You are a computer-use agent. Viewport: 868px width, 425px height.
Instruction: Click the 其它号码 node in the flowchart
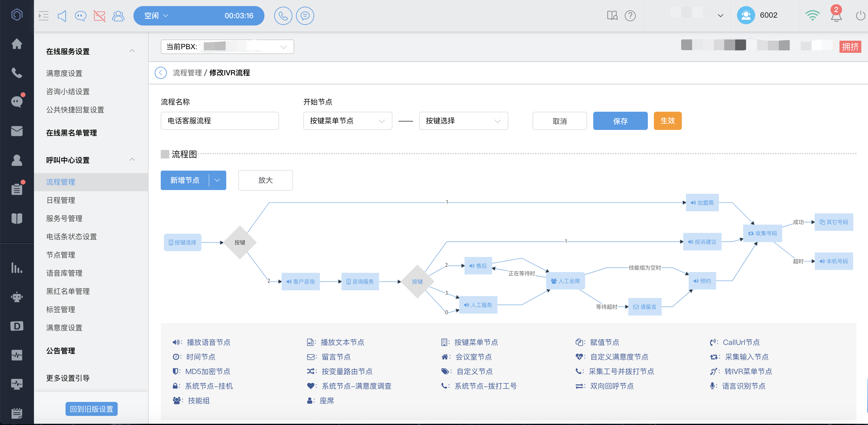click(834, 222)
